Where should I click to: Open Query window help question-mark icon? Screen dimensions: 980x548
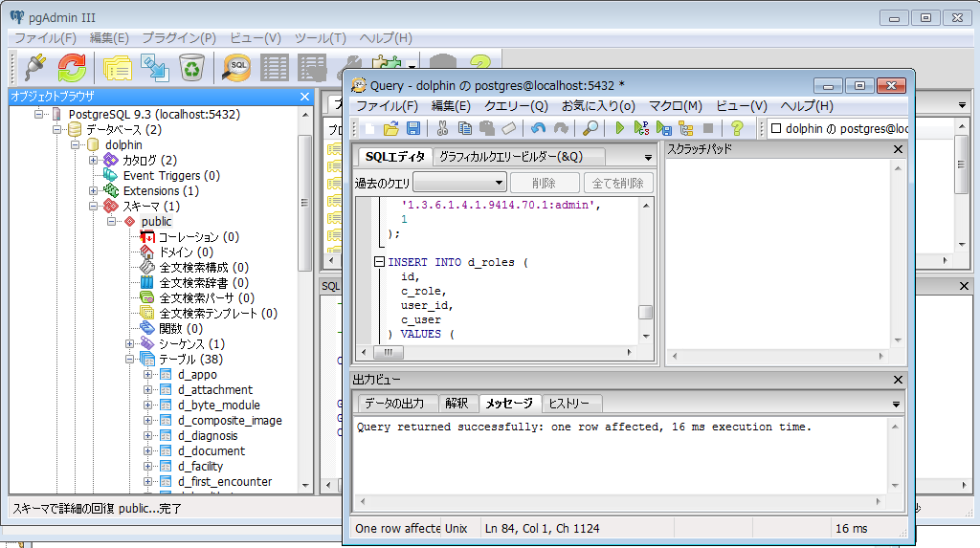click(x=738, y=129)
